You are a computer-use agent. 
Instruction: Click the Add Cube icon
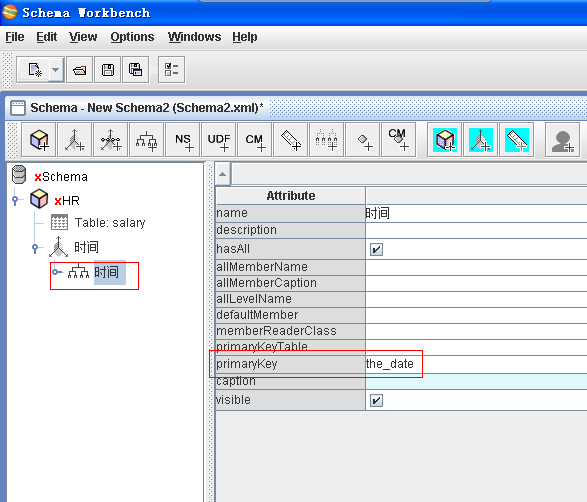39,140
